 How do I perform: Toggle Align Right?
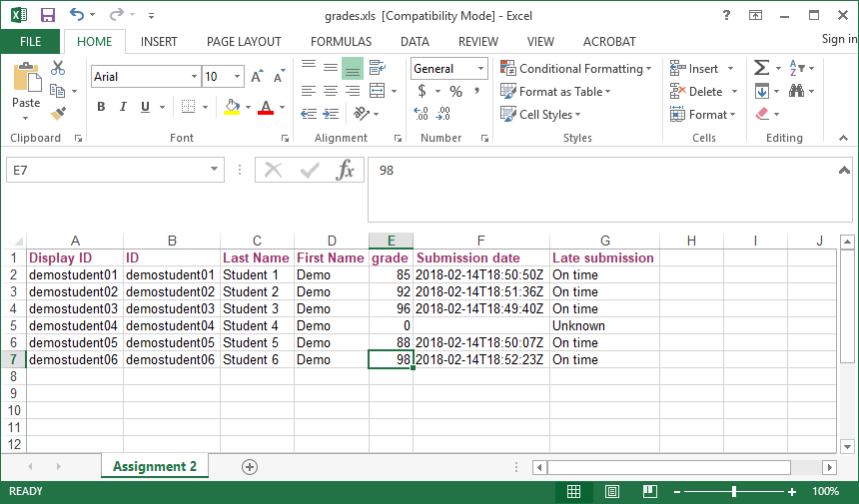tap(353, 91)
